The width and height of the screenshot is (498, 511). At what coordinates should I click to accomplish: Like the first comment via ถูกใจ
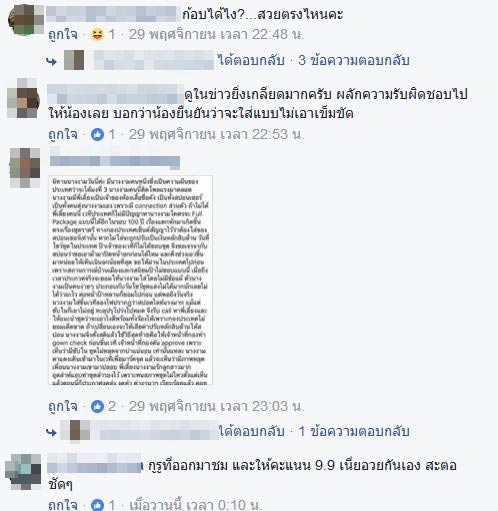[63, 34]
